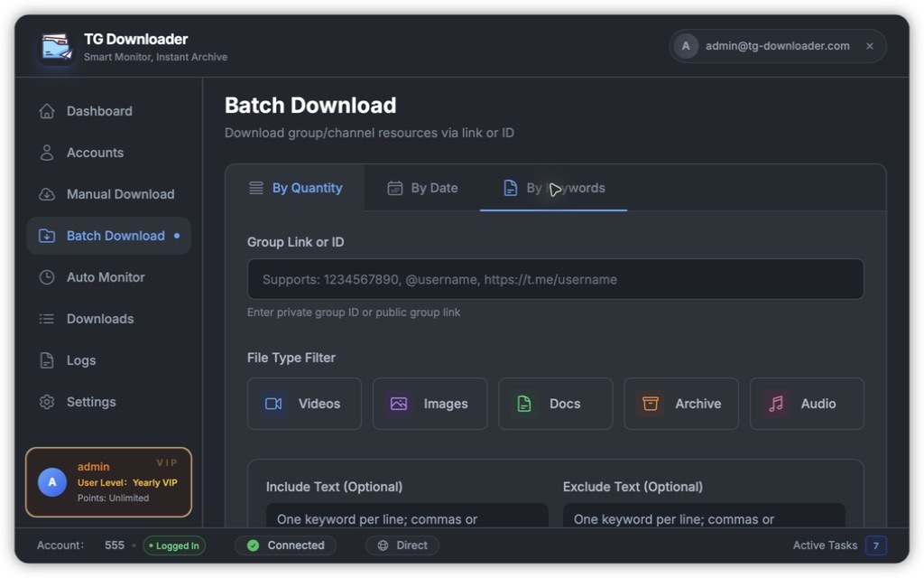Click the orange box icon in Archive
The width and height of the screenshot is (924, 578).
coord(650,404)
